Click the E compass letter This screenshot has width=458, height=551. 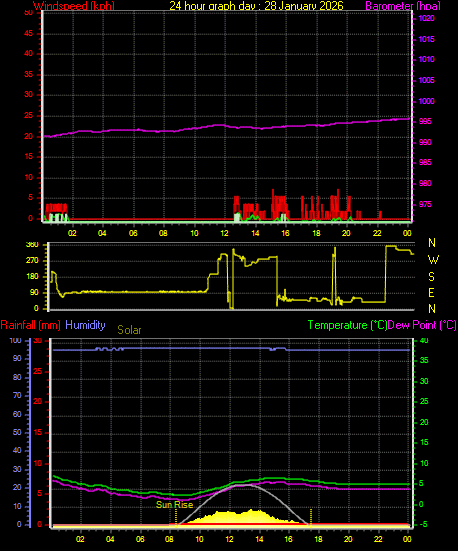(431, 293)
